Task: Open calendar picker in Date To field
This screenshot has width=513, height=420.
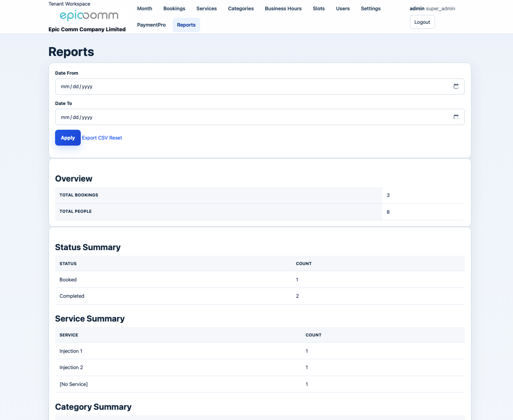Action: 456,117
